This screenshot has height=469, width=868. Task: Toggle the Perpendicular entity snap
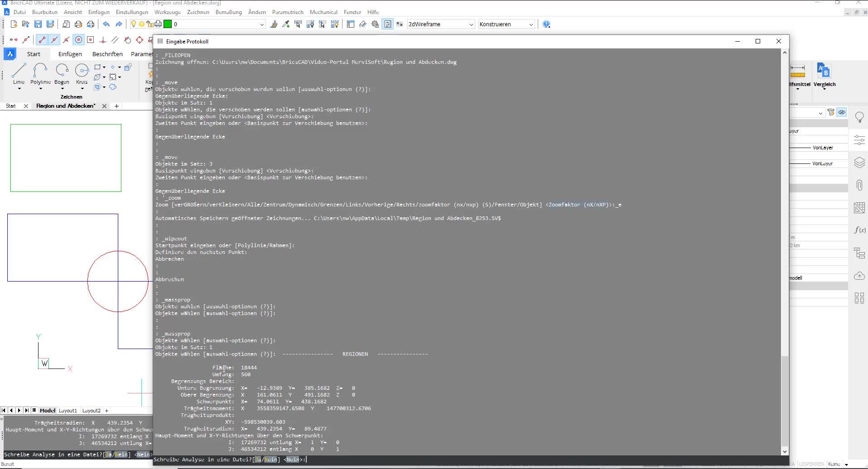(x=103, y=40)
